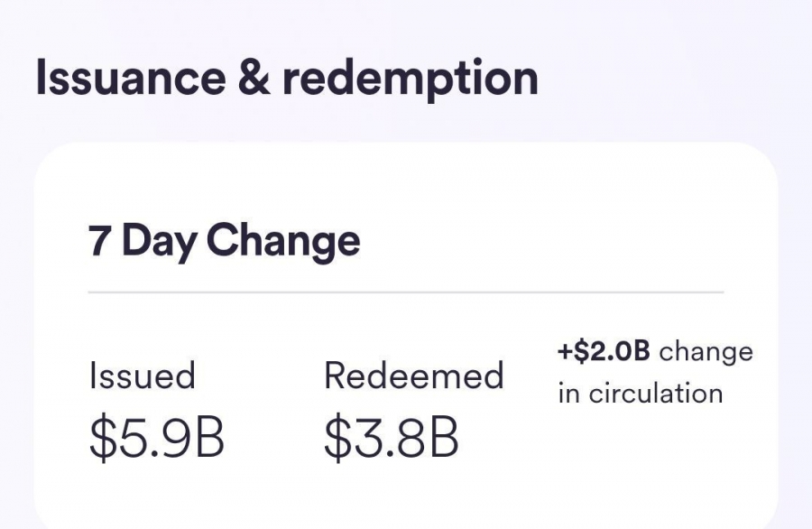This screenshot has height=529, width=812.
Task: Click the divider line under 7 Day Change
Action: [x=406, y=292]
